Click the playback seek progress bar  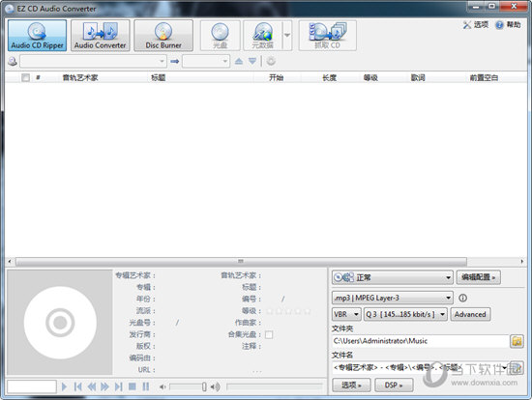(274, 386)
